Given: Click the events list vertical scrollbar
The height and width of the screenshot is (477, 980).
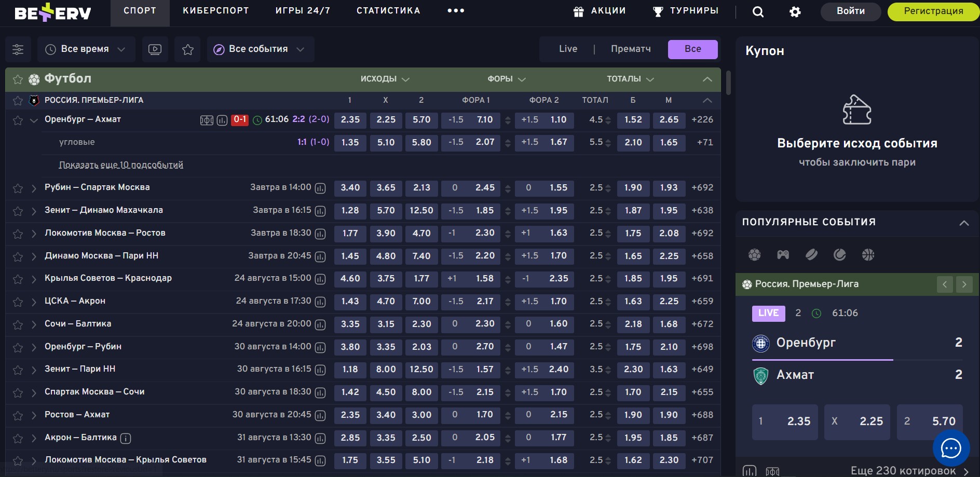Looking at the screenshot, I should [728, 83].
